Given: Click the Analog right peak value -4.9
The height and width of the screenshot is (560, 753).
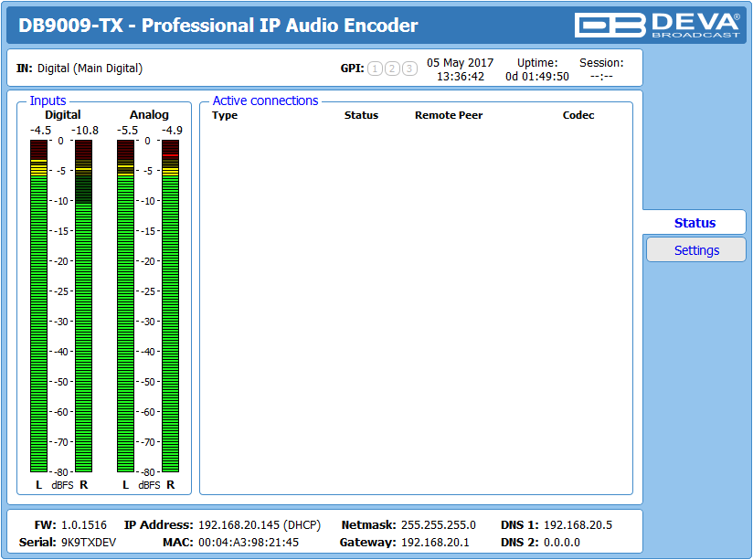Looking at the screenshot, I should [172, 130].
